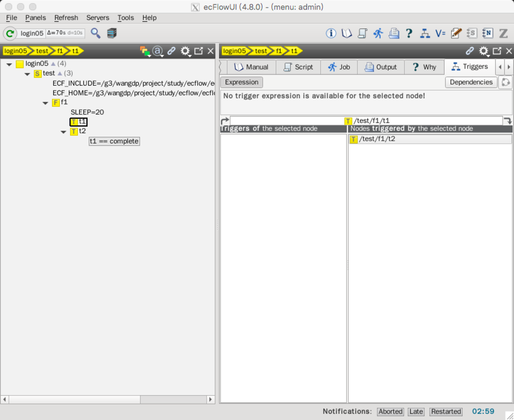Toggle the link icon in info panel header
The width and height of the screenshot is (514, 420).
pyautogui.click(x=470, y=51)
